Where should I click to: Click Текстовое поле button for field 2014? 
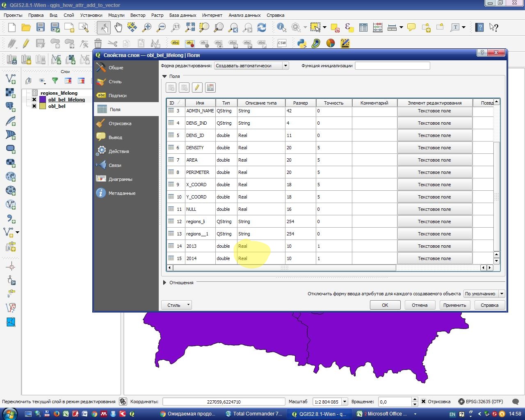click(x=434, y=258)
